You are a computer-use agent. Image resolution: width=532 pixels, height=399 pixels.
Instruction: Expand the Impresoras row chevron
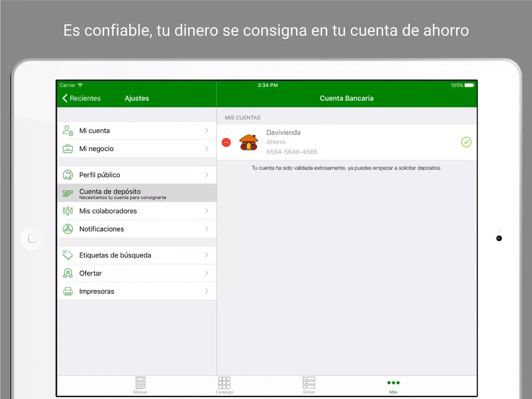(x=207, y=291)
